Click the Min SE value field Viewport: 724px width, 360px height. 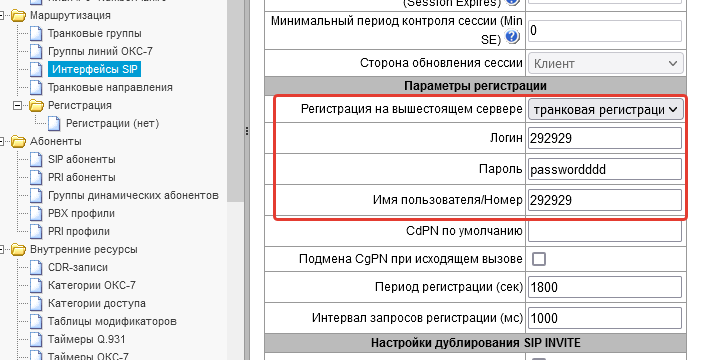[605, 31]
